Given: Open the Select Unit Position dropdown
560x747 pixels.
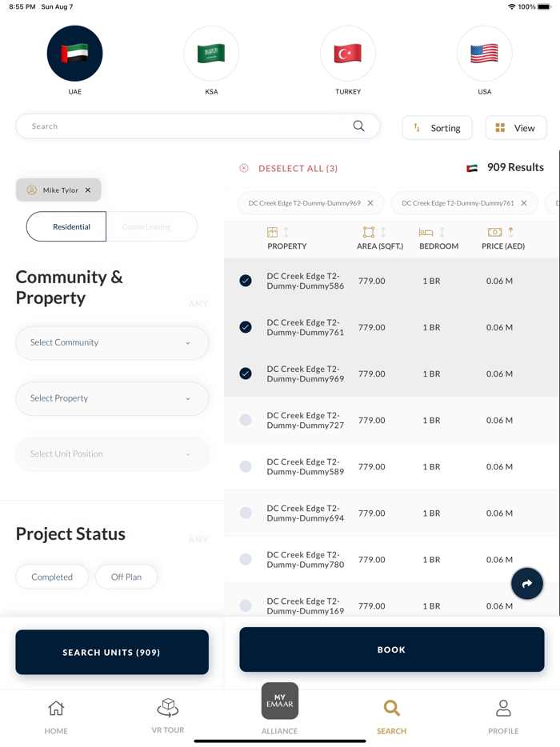Looking at the screenshot, I should pyautogui.click(x=112, y=454).
